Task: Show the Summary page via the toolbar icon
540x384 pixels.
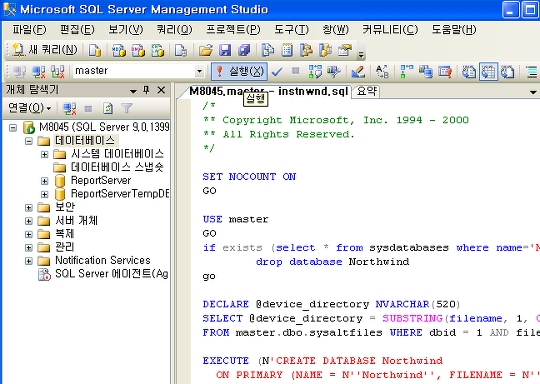Action: click(287, 50)
